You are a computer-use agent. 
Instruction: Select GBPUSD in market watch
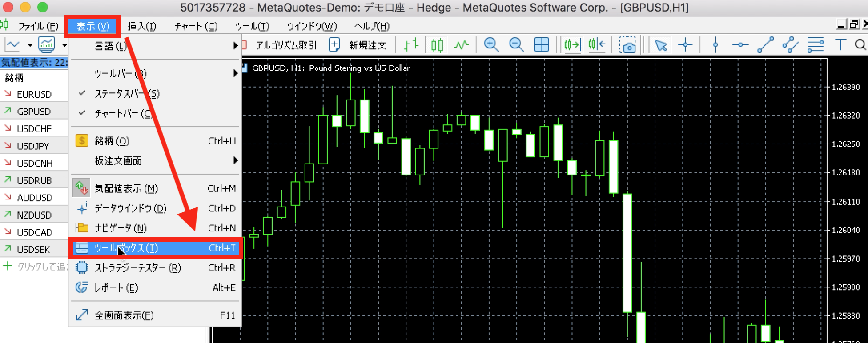(34, 112)
